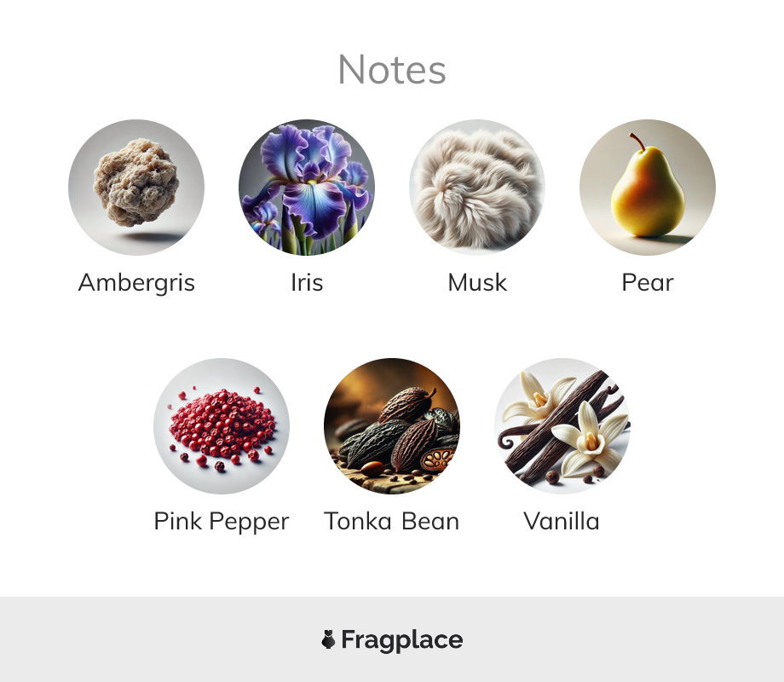Click the Ambergris label text
Viewport: 784px width, 682px height.
(x=136, y=282)
